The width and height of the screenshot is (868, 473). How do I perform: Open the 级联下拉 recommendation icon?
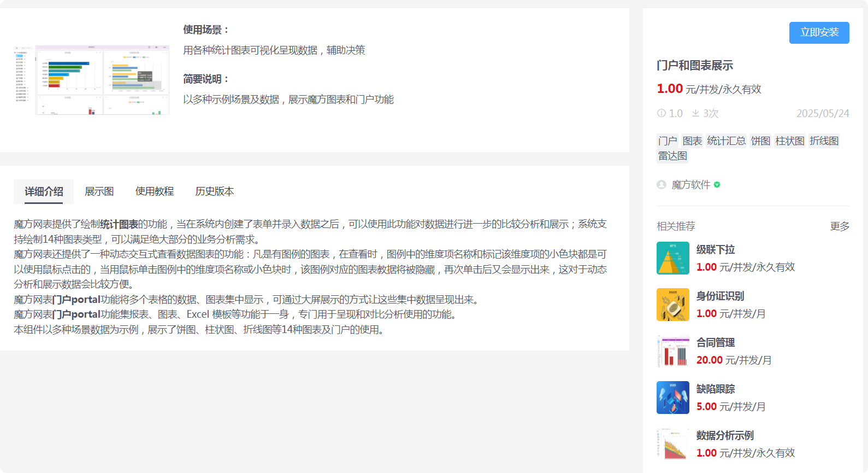[673, 258]
